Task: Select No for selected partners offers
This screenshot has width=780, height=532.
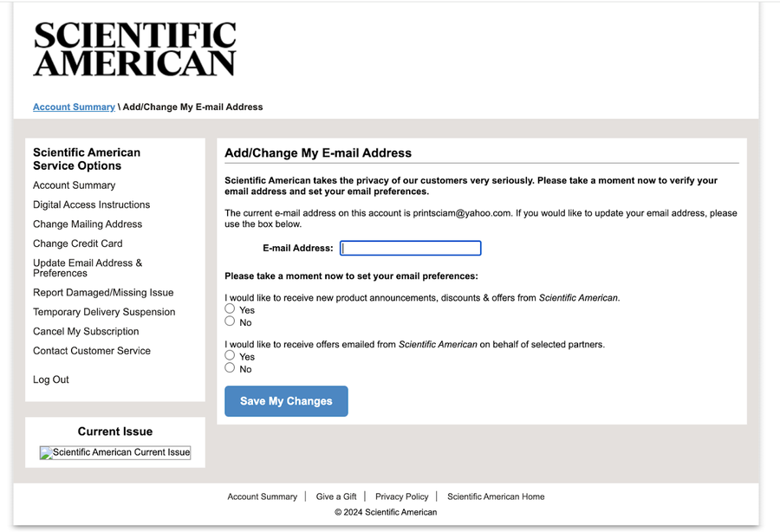Action: (230, 368)
